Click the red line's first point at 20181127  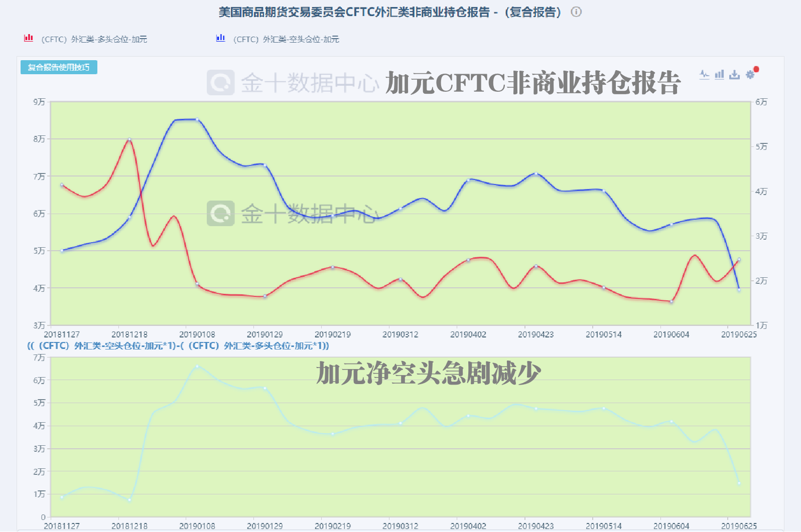[62, 185]
